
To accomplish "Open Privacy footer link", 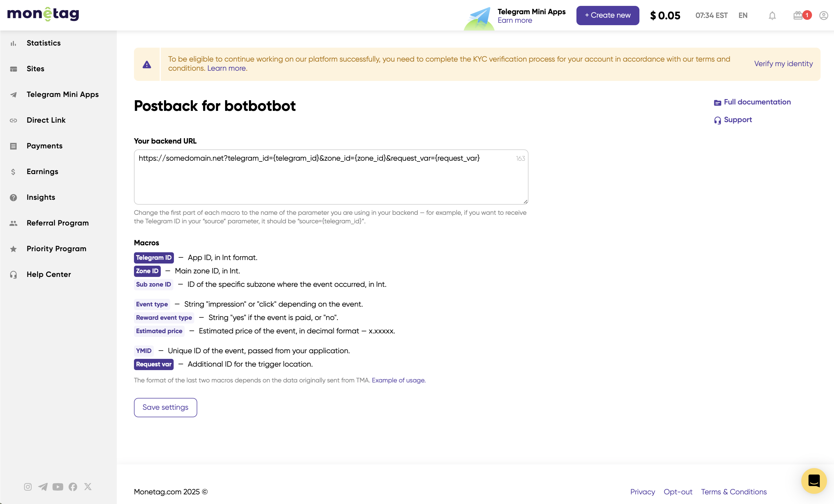I will tap(642, 492).
